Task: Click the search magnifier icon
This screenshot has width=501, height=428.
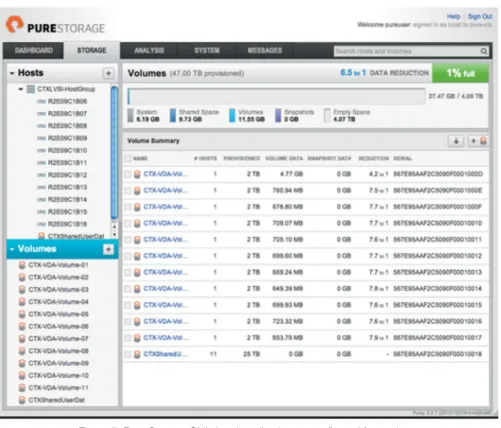Action: 484,51
